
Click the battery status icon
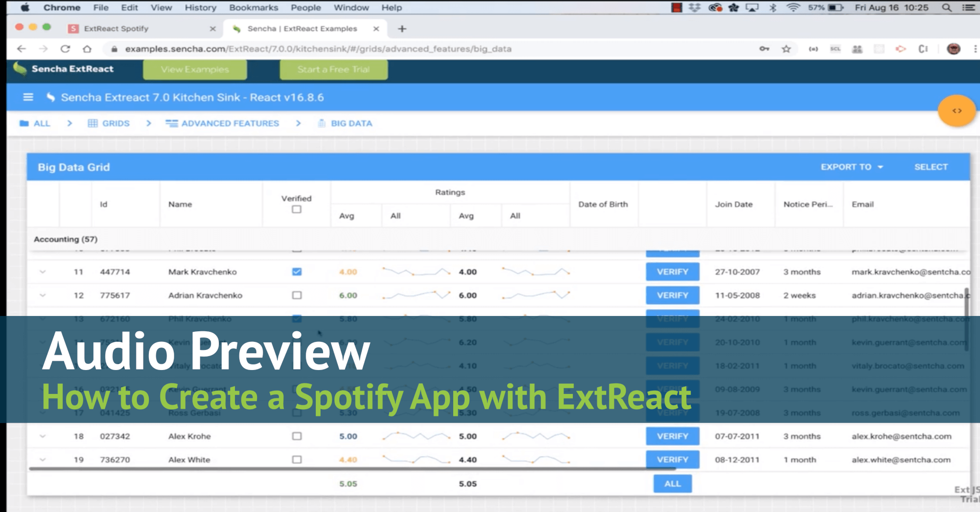tap(835, 8)
